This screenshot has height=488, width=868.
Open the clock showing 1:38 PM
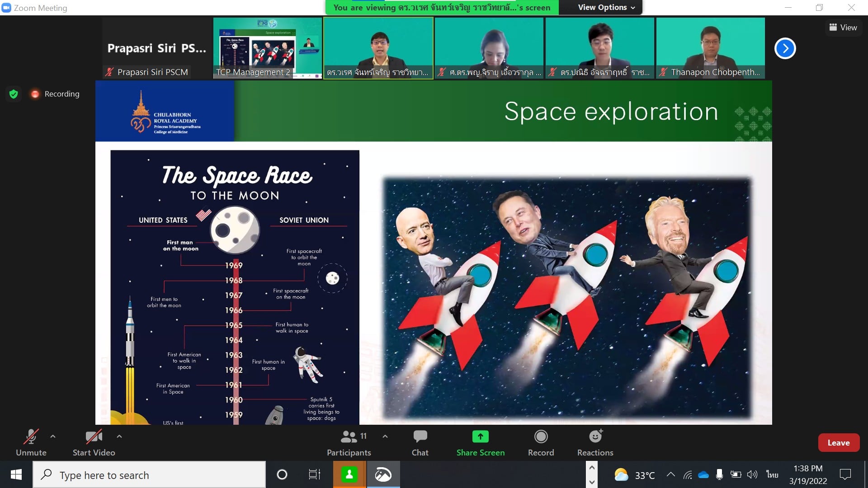tap(808, 474)
